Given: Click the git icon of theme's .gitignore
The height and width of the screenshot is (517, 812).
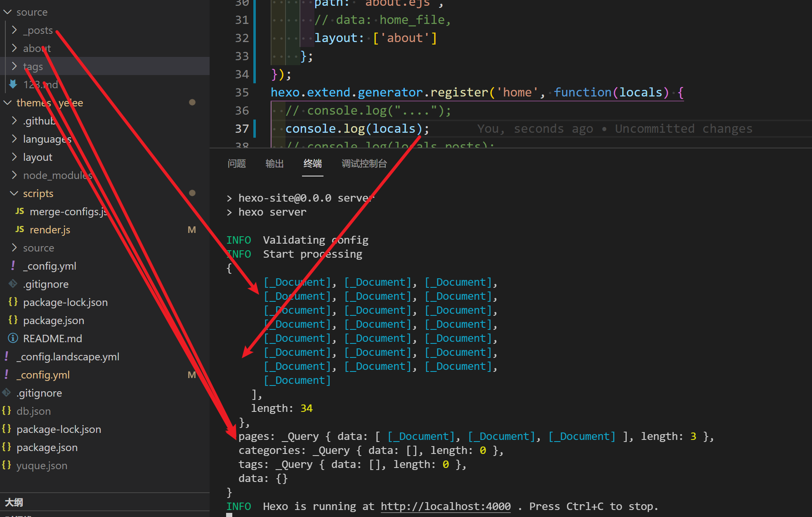Looking at the screenshot, I should tap(13, 284).
